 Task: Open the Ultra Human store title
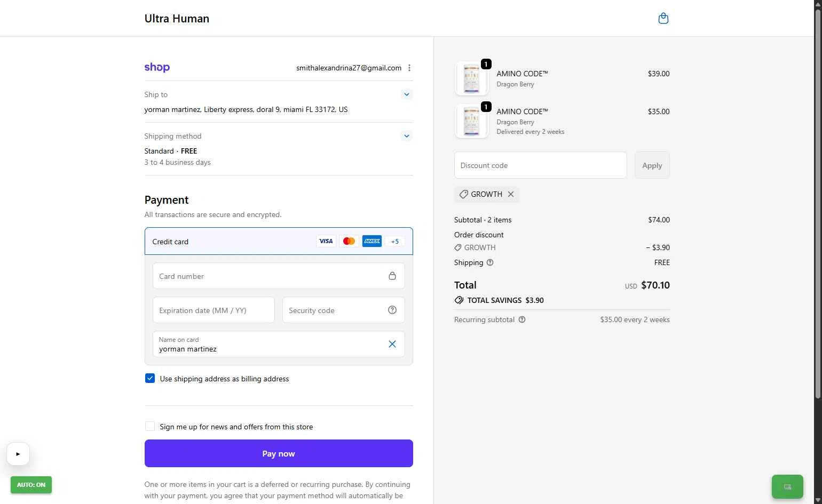click(177, 18)
